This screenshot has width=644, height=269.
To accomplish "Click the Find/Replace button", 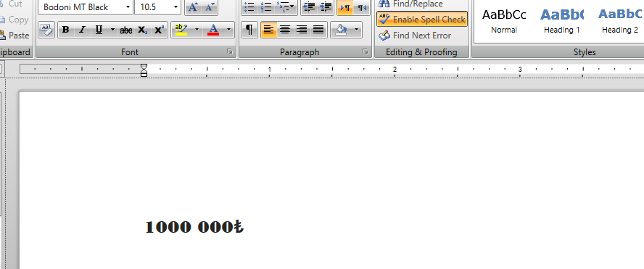I will (410, 4).
